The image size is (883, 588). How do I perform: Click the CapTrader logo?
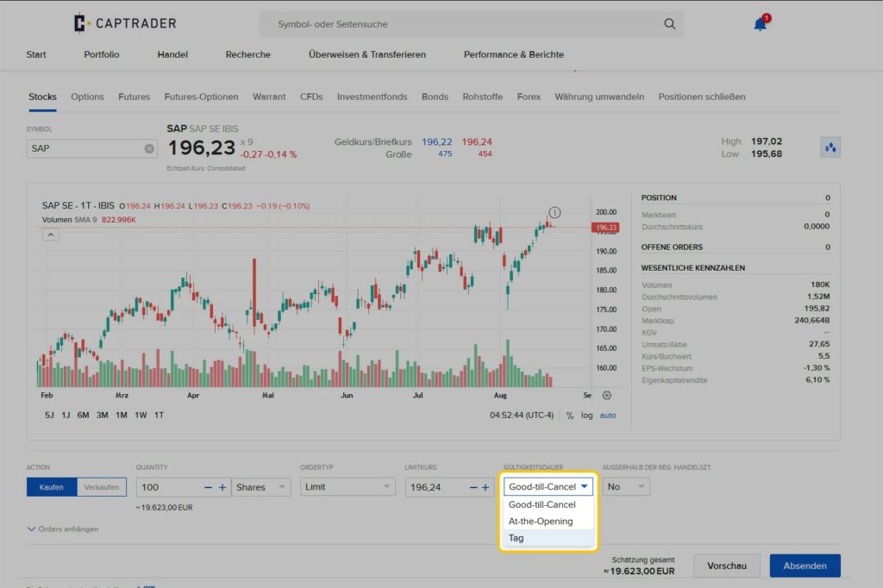[125, 23]
